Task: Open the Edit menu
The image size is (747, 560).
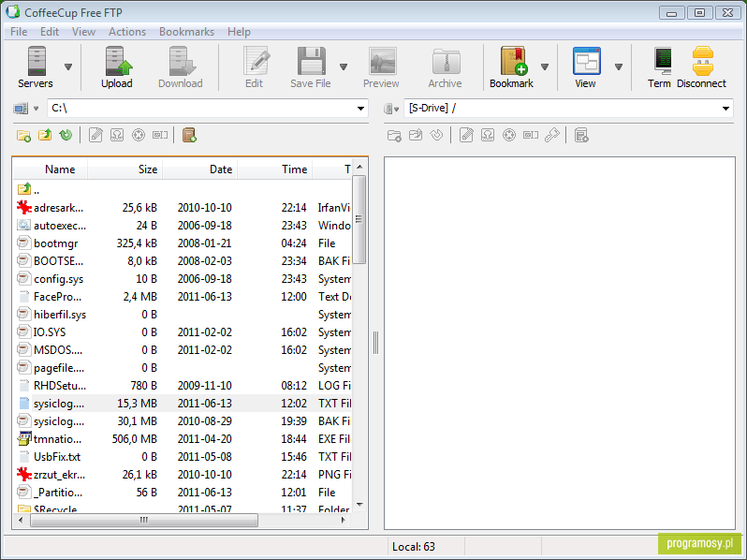Action: [50, 32]
